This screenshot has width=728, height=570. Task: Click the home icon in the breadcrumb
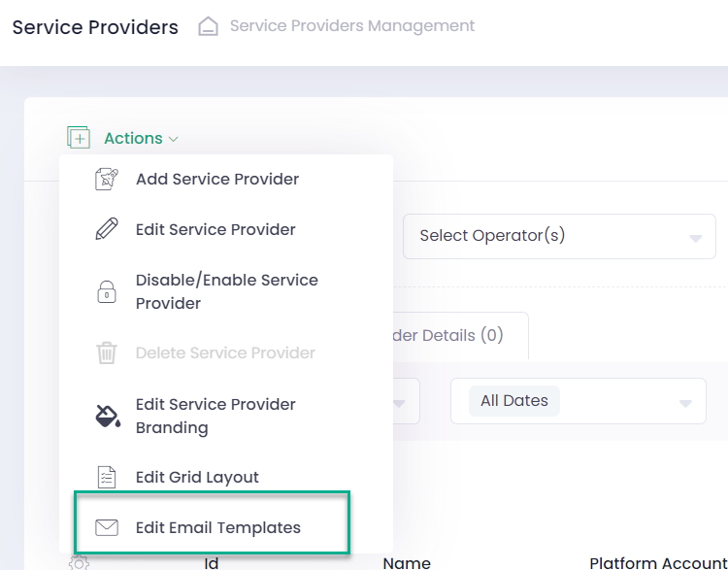pyautogui.click(x=208, y=27)
